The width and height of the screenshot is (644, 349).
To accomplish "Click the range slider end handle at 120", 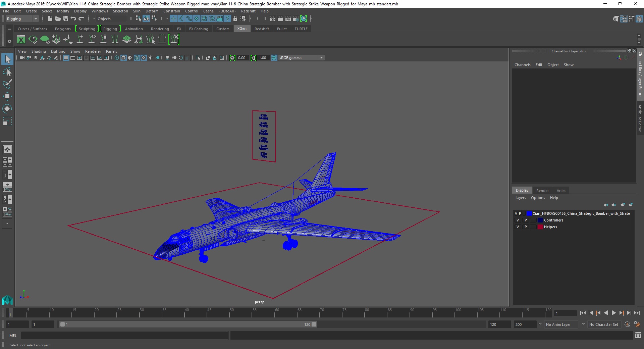I will (x=314, y=325).
